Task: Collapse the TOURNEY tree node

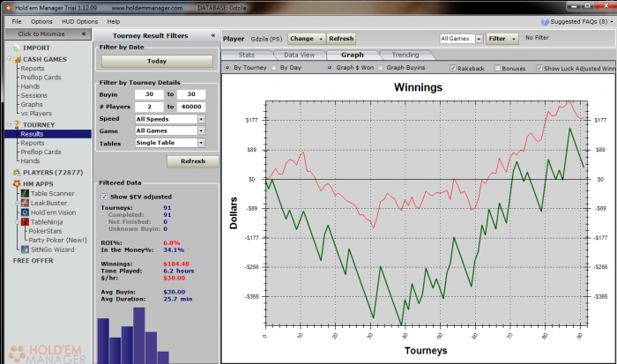Action: pos(10,124)
